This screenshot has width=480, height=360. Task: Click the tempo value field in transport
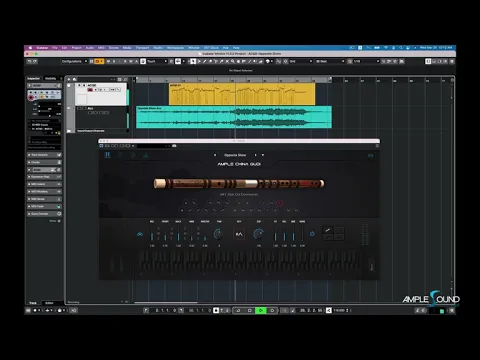(x=340, y=310)
